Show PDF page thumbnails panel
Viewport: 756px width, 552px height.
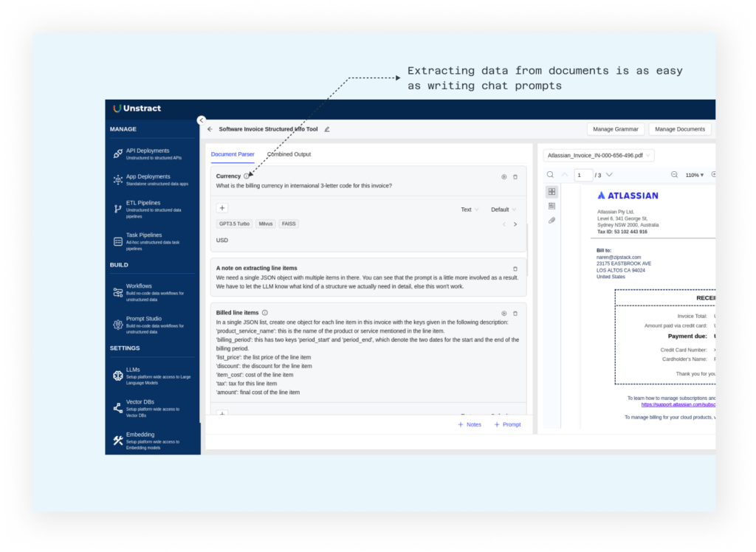click(551, 192)
